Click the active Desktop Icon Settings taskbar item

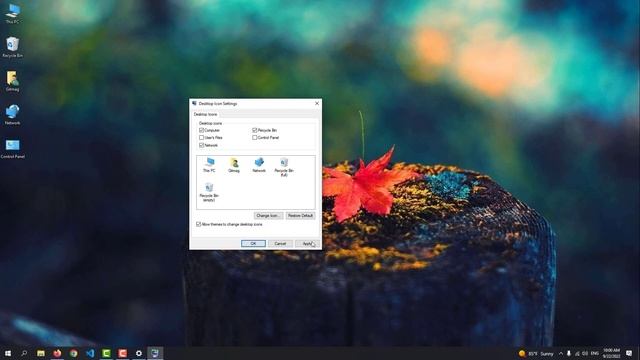point(155,353)
